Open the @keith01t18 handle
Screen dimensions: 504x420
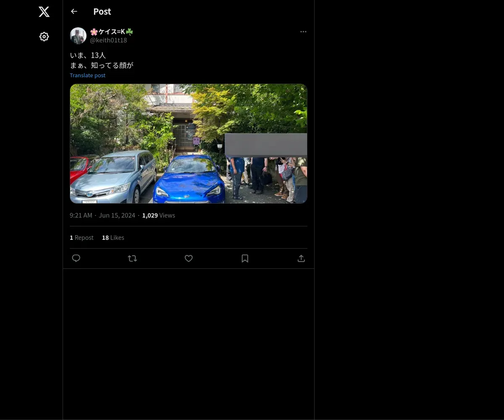click(x=108, y=40)
